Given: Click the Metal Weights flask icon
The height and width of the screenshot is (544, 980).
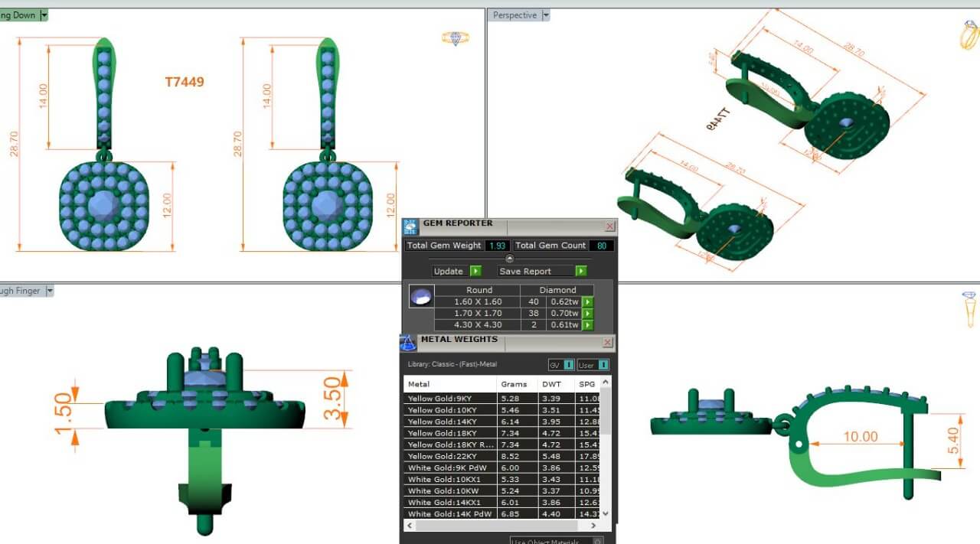Looking at the screenshot, I should point(408,343).
